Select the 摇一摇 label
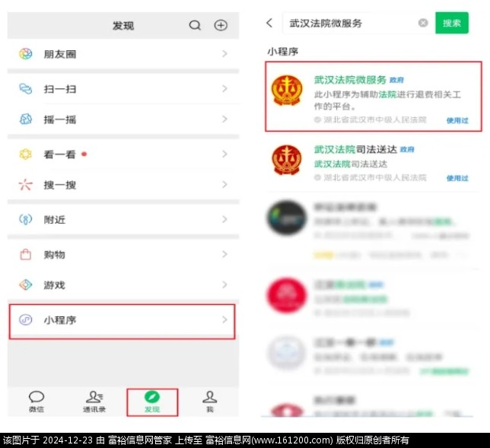Viewport: 490px width, 448px height. (60, 119)
